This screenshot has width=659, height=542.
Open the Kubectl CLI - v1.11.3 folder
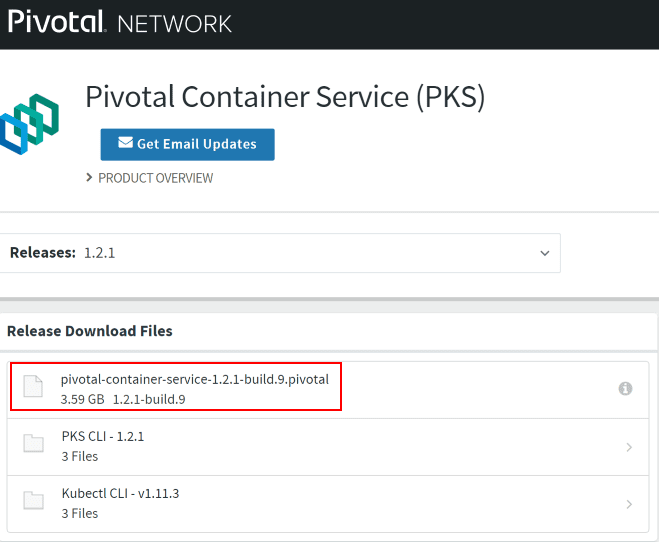[119, 494]
